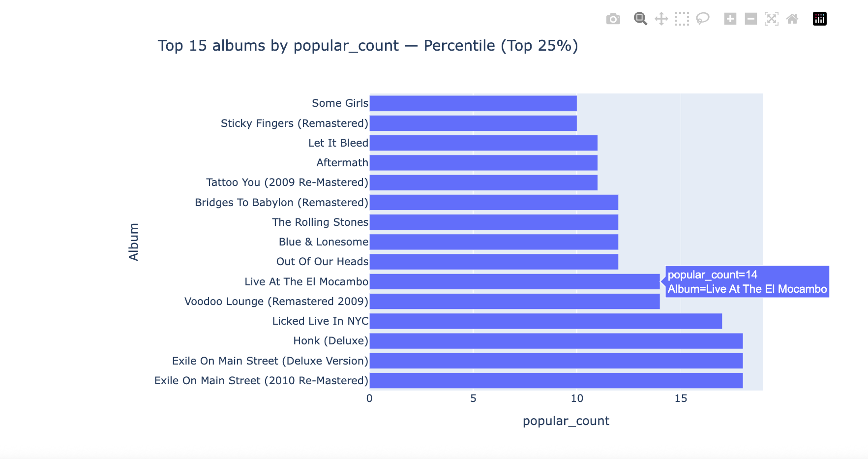The width and height of the screenshot is (868, 459).
Task: Choose the Box Select tool
Action: (x=682, y=19)
